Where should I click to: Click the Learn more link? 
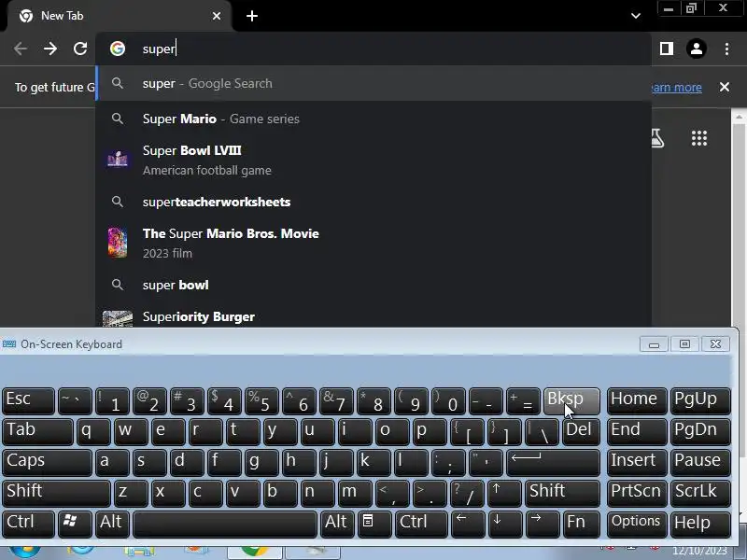pos(676,87)
